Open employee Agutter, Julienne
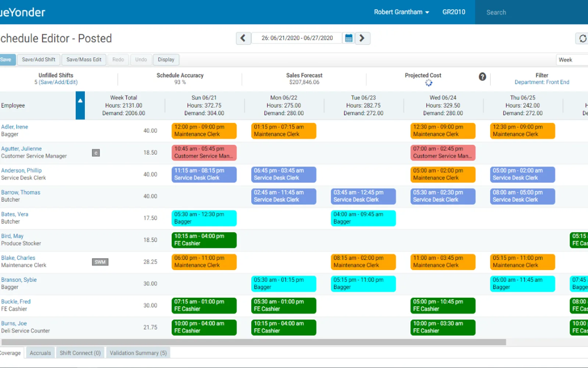 21,149
